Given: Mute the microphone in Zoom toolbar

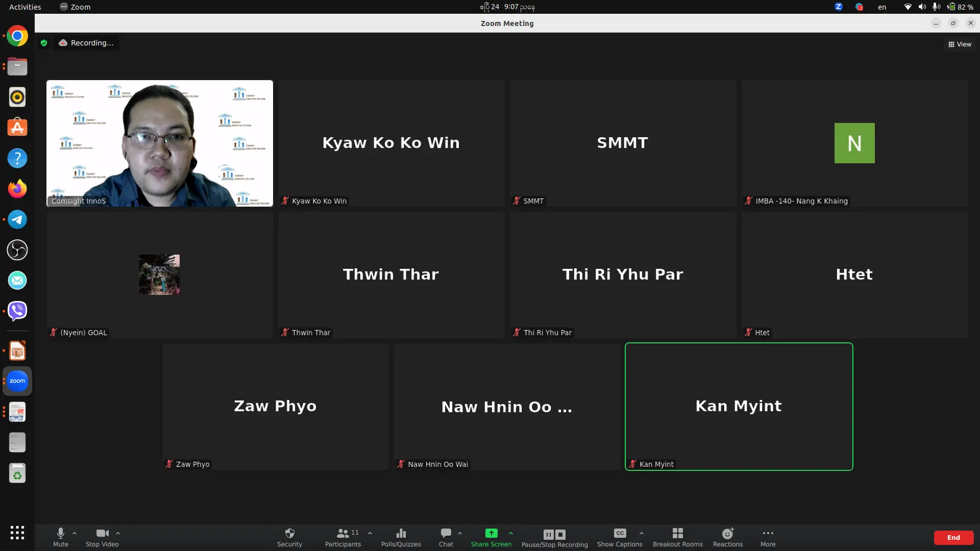Looking at the screenshot, I should pyautogui.click(x=60, y=537).
